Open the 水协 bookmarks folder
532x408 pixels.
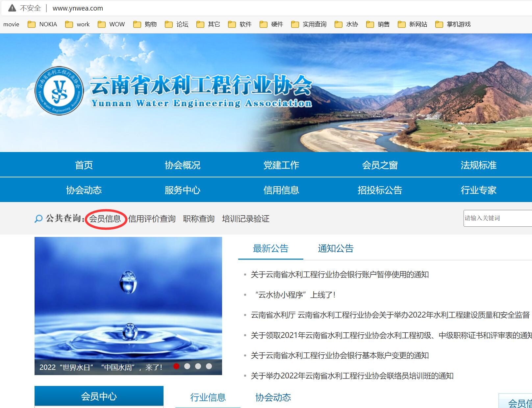[351, 24]
